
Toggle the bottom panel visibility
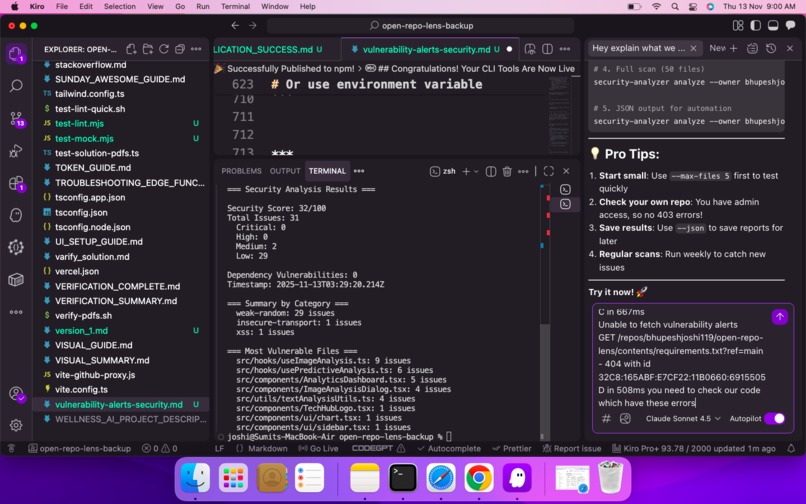click(x=773, y=26)
